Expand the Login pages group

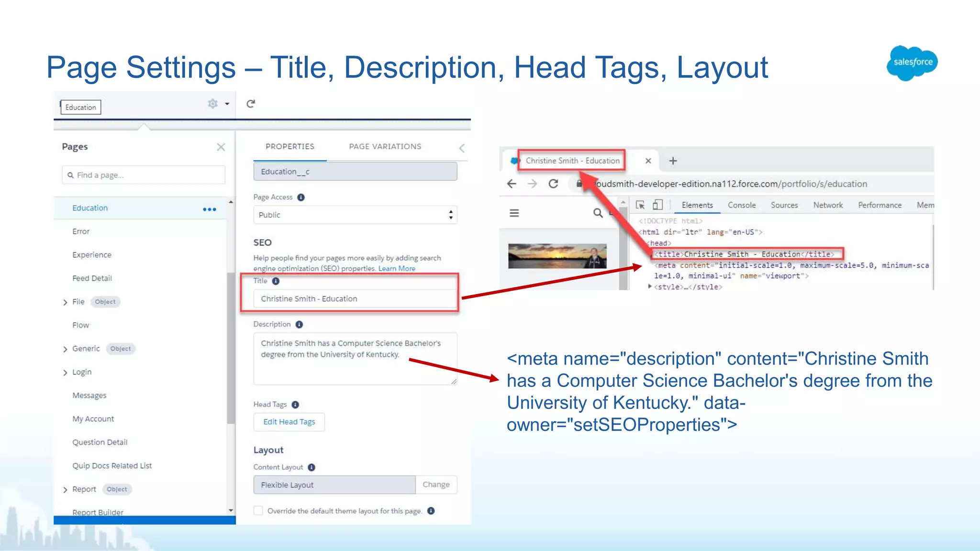(x=65, y=373)
